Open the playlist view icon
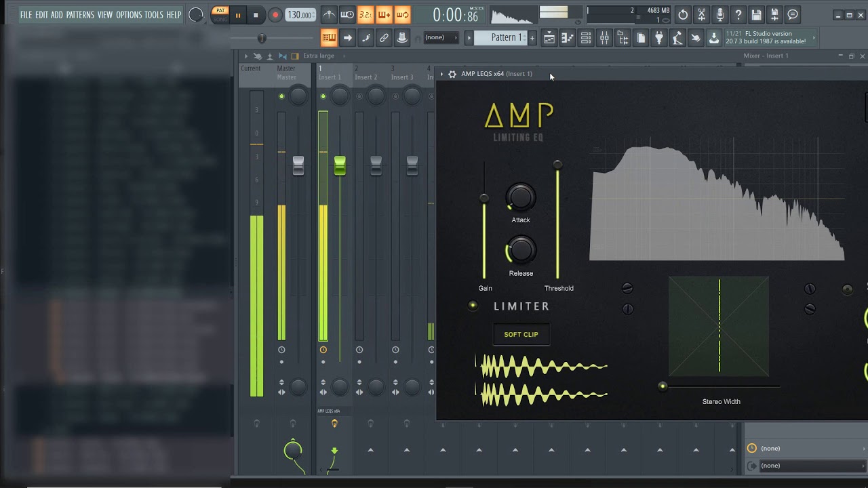This screenshot has width=868, height=488. coord(549,38)
